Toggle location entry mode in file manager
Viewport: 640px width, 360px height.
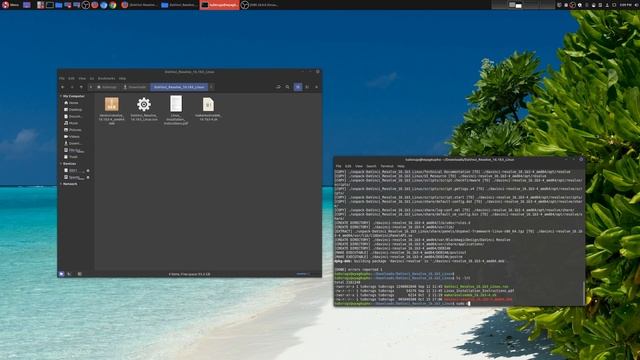(x=278, y=87)
